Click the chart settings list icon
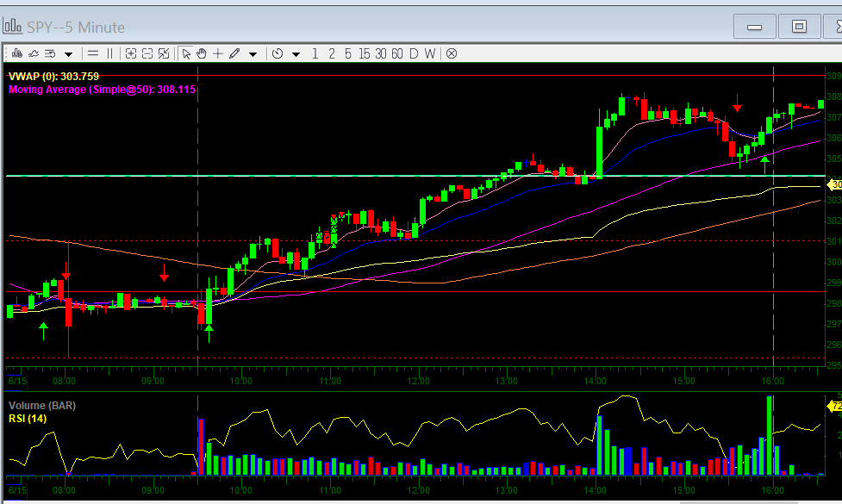Image resolution: width=842 pixels, height=504 pixels. 50,53
